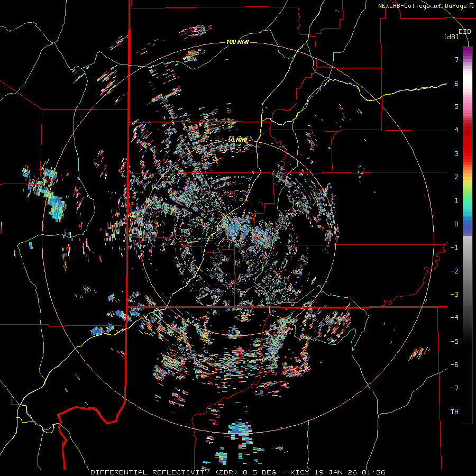Click the 5 value on color scale
Screen dimensions: 476x476
point(456,106)
